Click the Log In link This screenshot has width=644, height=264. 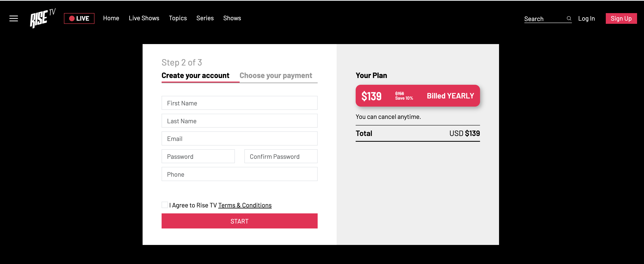(x=586, y=18)
